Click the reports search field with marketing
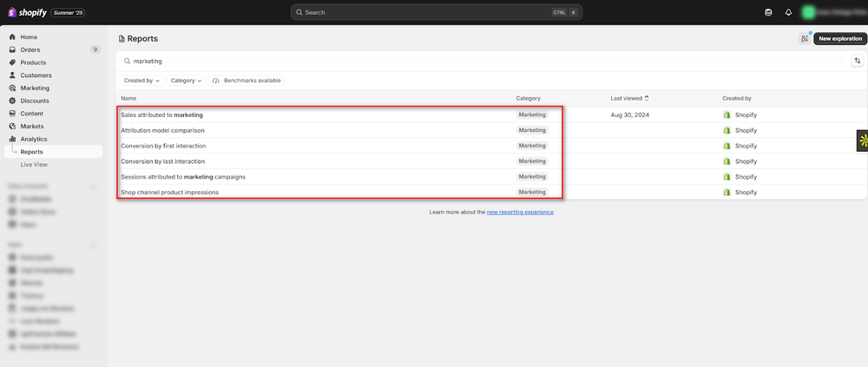 tap(484, 62)
